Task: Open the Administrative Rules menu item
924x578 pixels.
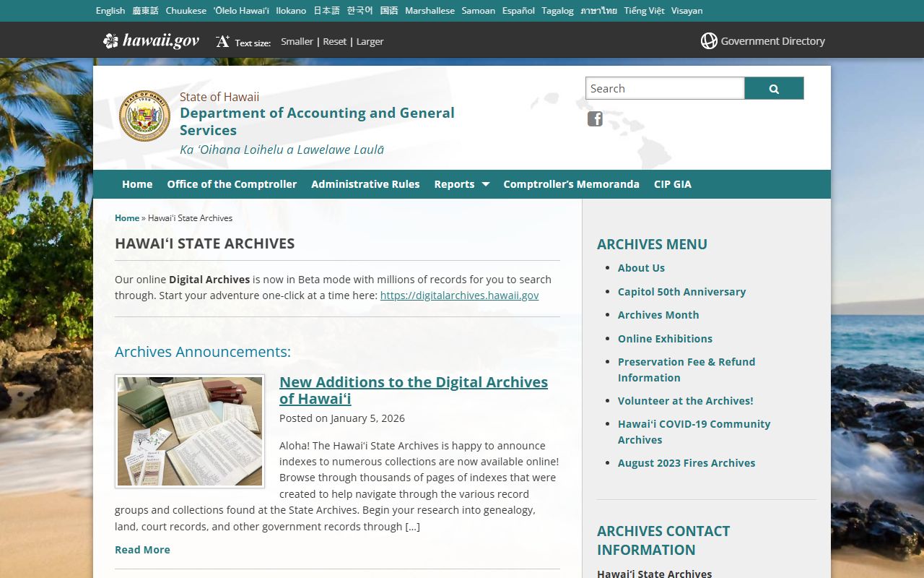Action: (x=365, y=184)
